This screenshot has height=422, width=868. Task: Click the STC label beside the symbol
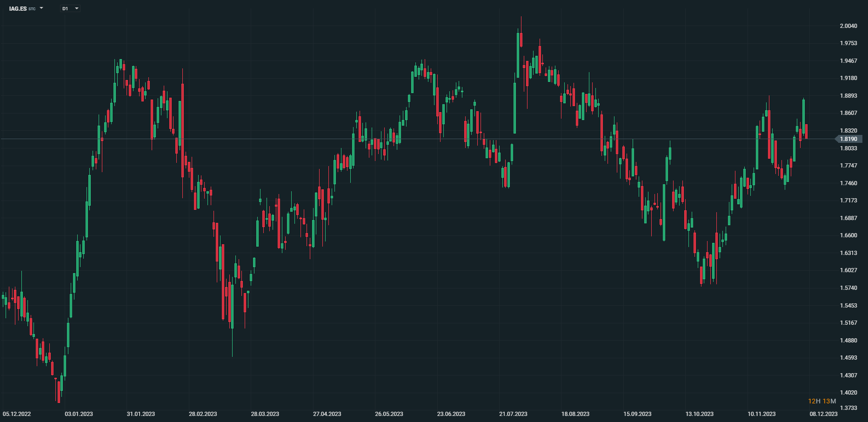tap(32, 9)
